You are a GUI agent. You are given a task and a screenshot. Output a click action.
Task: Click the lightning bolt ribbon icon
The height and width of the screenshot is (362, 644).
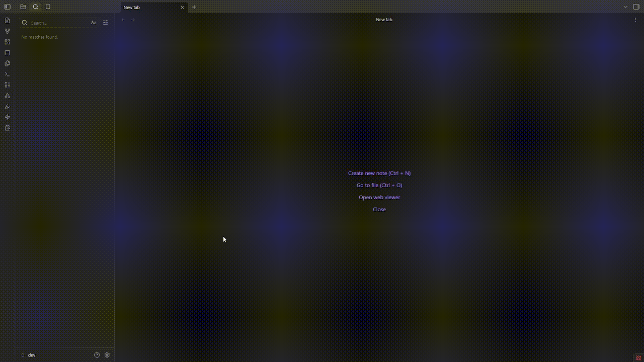coord(7,117)
